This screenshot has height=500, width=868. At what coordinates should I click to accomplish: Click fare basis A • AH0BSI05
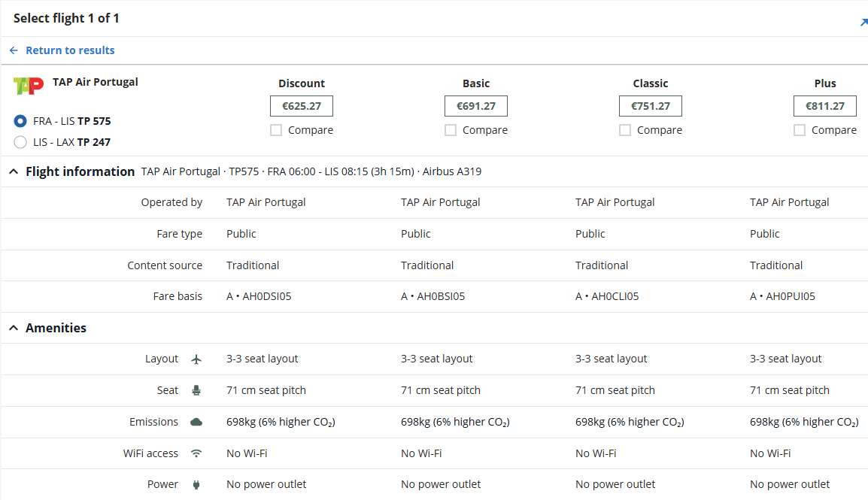tap(433, 296)
